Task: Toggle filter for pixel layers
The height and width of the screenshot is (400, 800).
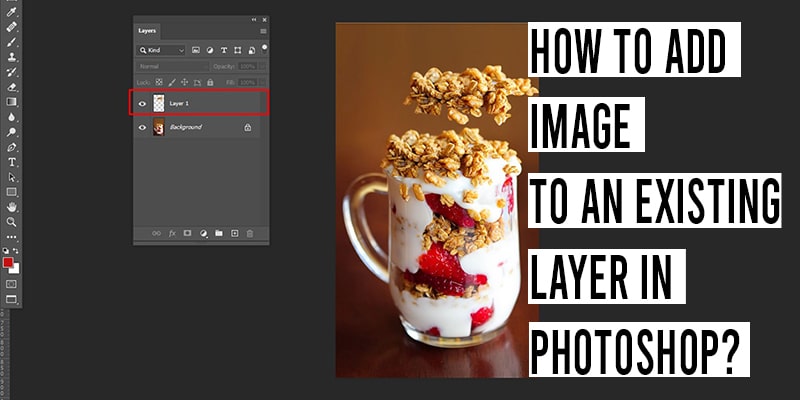Action: coord(195,51)
